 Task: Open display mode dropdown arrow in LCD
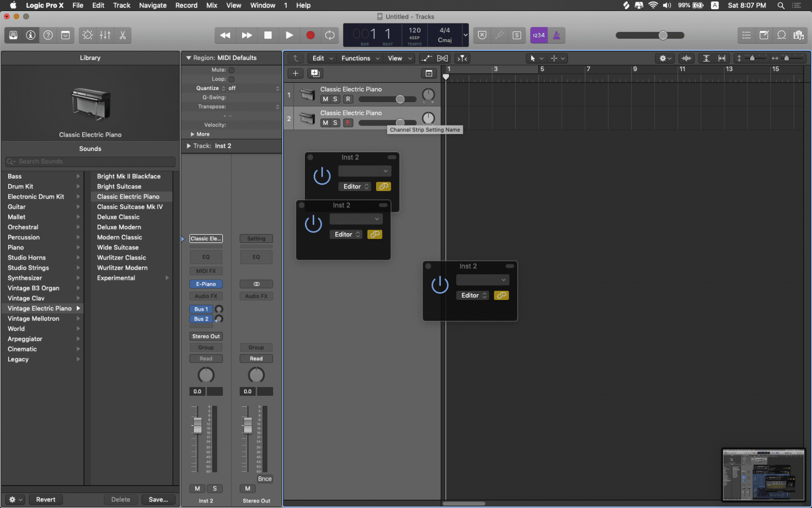(x=465, y=35)
